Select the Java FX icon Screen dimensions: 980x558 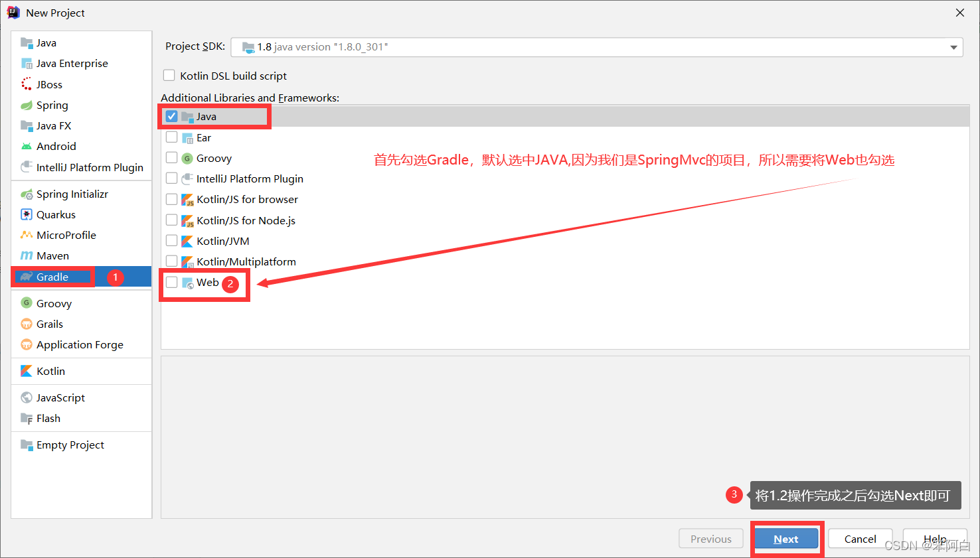27,125
